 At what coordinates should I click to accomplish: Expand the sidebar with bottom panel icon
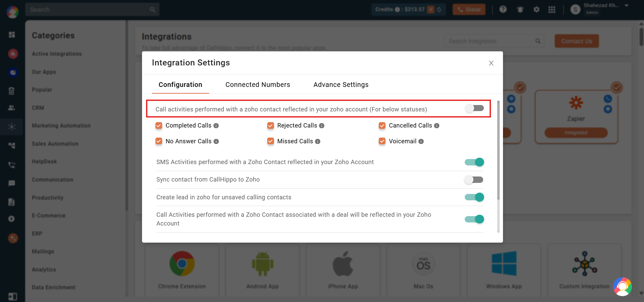coord(12,297)
